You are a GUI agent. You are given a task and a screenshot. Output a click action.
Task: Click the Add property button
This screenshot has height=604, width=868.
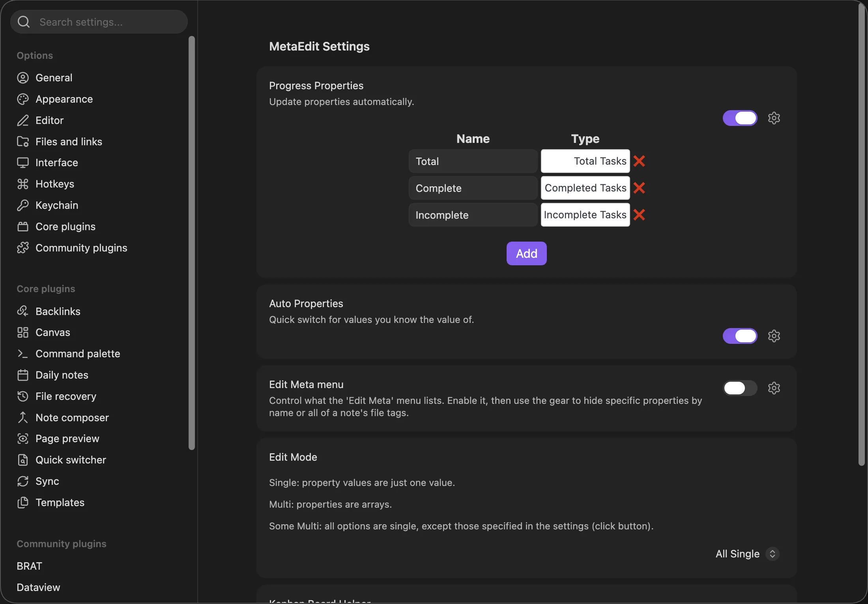click(527, 253)
